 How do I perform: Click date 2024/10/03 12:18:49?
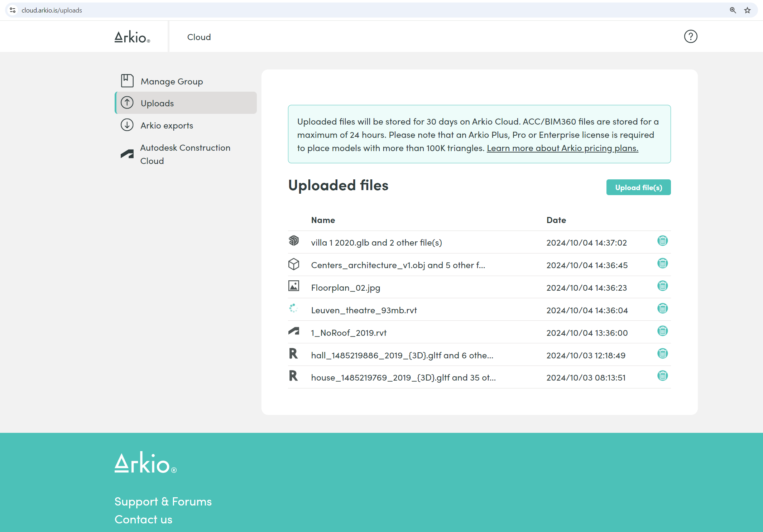coord(586,356)
